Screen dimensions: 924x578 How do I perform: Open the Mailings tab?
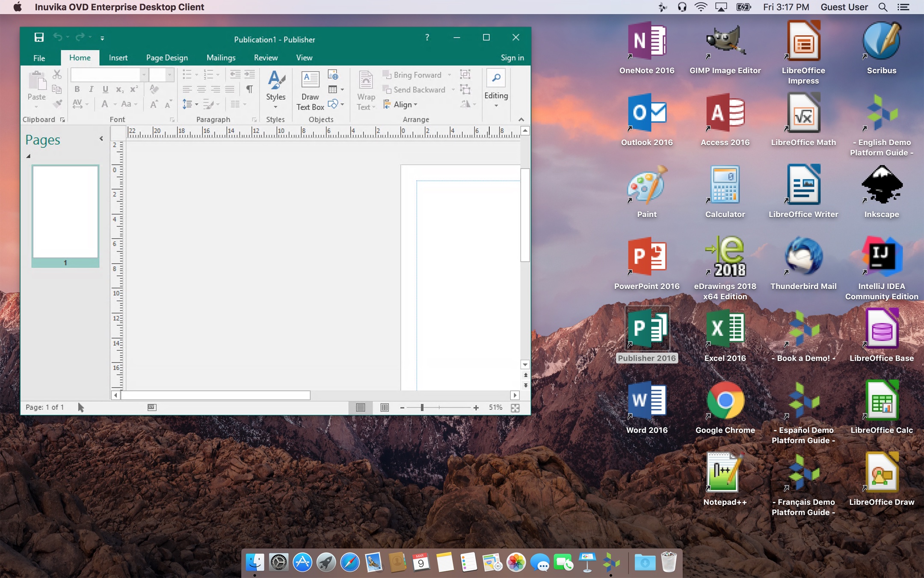click(221, 58)
